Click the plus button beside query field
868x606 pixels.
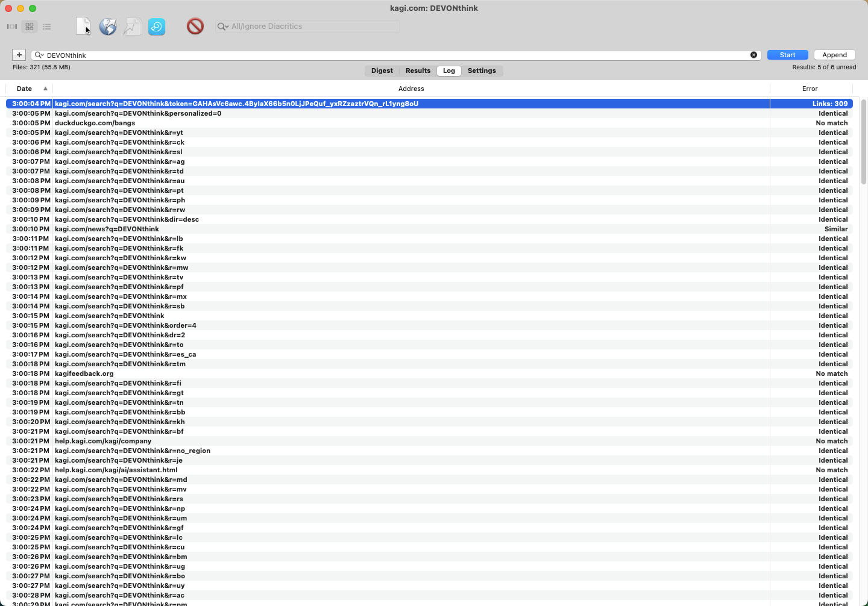(19, 55)
